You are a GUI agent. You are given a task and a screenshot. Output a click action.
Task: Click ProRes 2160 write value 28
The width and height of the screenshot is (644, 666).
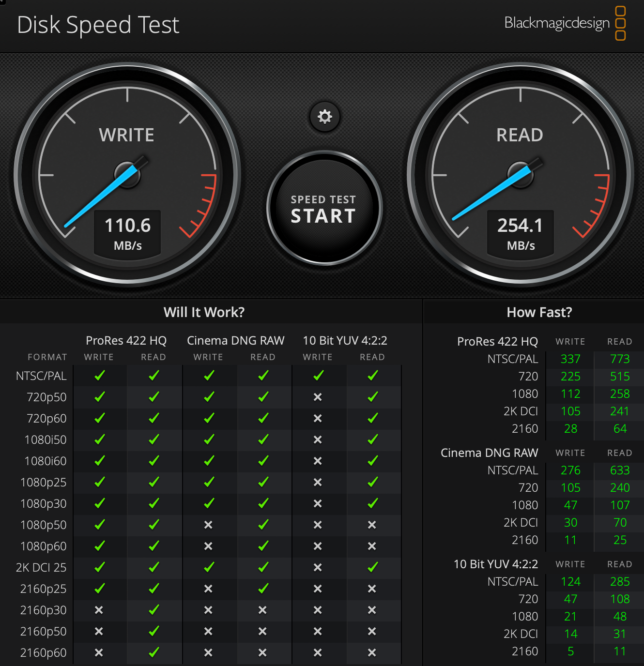click(571, 429)
